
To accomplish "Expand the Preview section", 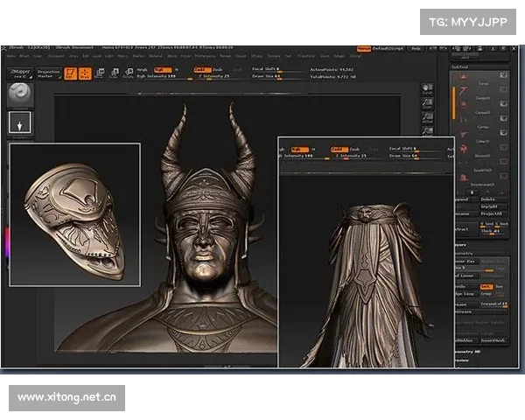I will [462, 360].
